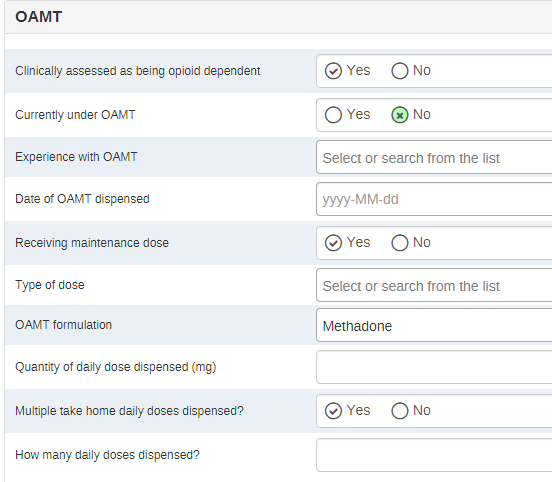Viewport: 552px width, 482px height.
Task: Click the Type of dose label
Action: tap(50, 285)
